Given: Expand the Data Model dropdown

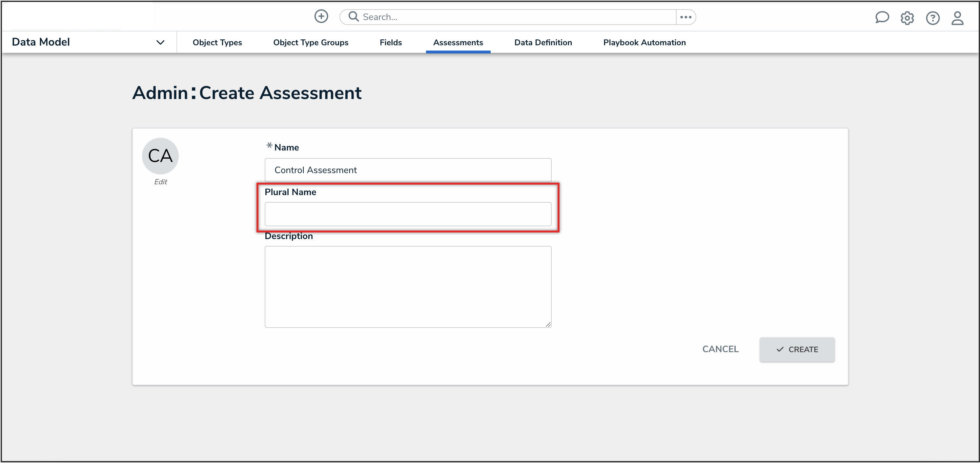Looking at the screenshot, I should [160, 42].
